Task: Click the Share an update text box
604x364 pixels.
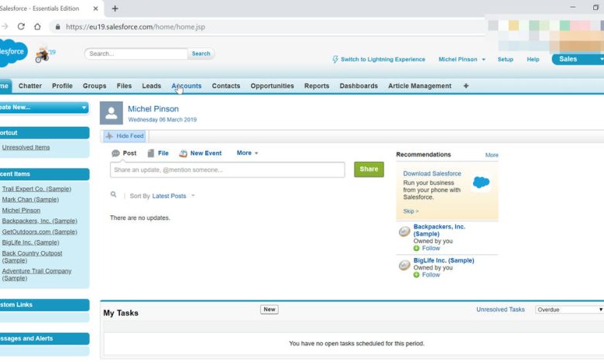Action: coord(227,170)
